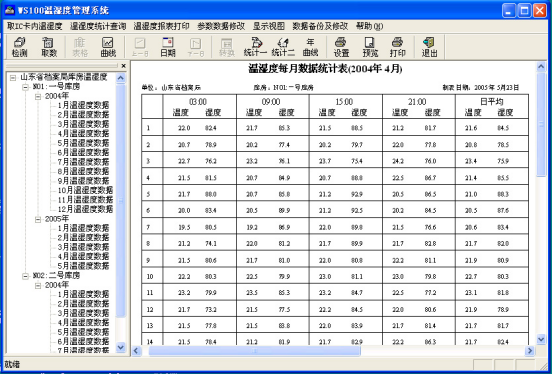Select the 统计二 toolbar icon
This screenshot has width=552, height=374.
coord(283,47)
